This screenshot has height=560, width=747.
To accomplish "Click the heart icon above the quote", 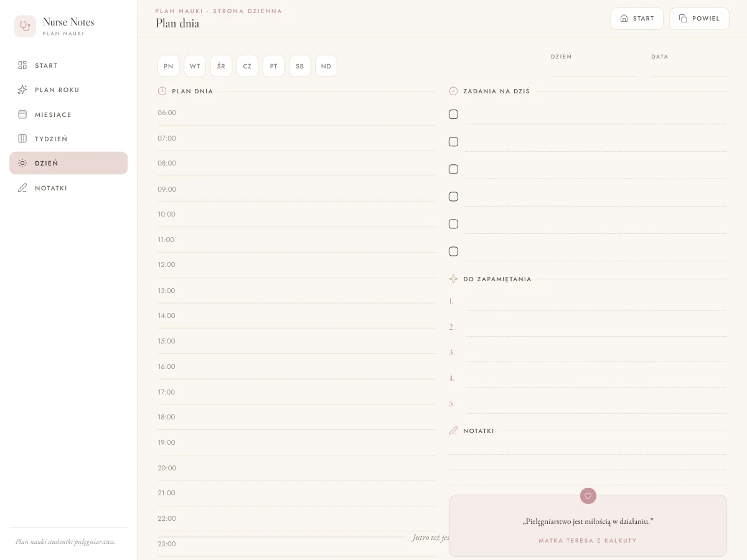I will (x=588, y=496).
